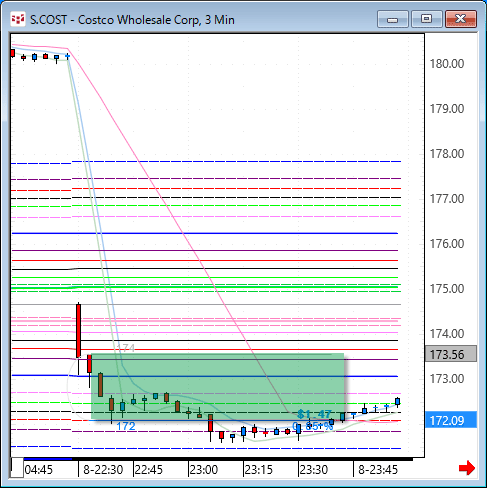
Task: Click the gray 174 level label
Action: click(x=126, y=348)
